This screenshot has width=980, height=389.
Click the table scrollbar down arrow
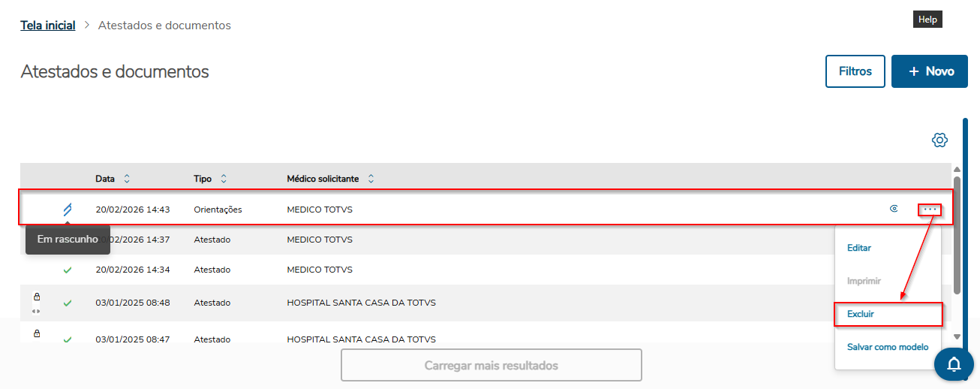(x=956, y=337)
